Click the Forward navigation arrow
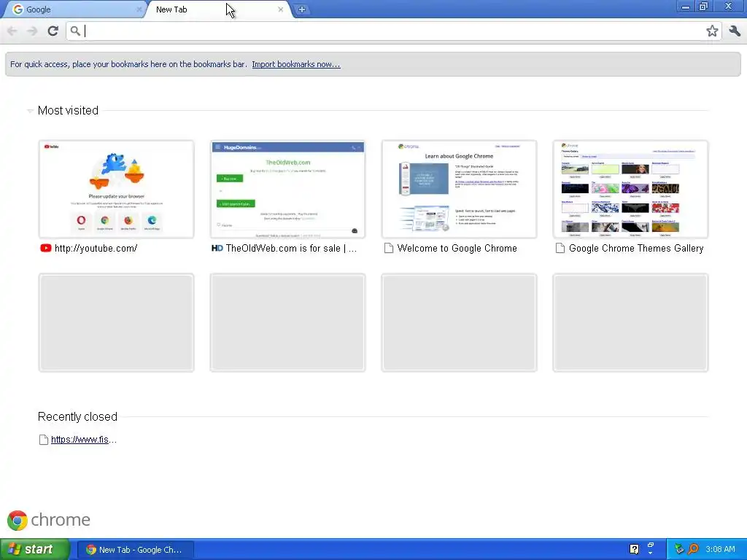The height and width of the screenshot is (560, 747). (32, 31)
